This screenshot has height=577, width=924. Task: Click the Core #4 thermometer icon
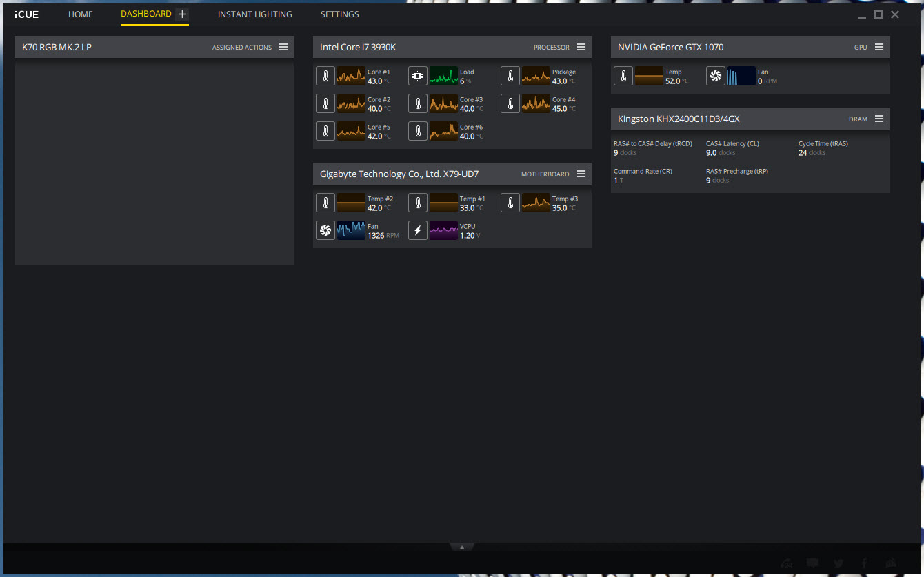(x=510, y=103)
